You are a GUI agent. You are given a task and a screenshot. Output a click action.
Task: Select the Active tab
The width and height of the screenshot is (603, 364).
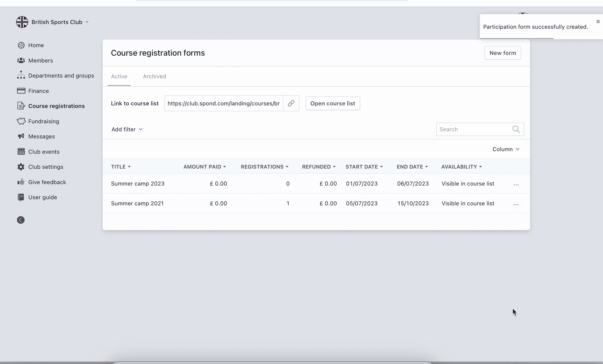point(119,76)
